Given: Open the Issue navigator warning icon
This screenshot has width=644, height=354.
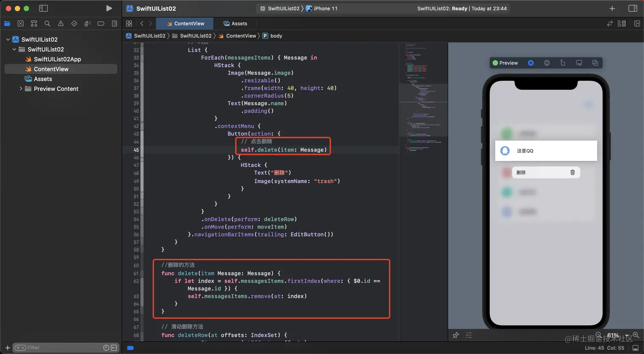Looking at the screenshot, I should tap(61, 23).
